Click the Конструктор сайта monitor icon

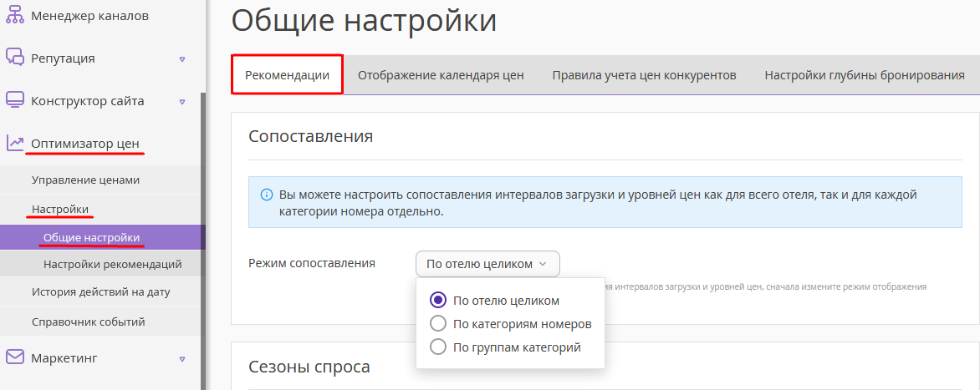tap(15, 100)
